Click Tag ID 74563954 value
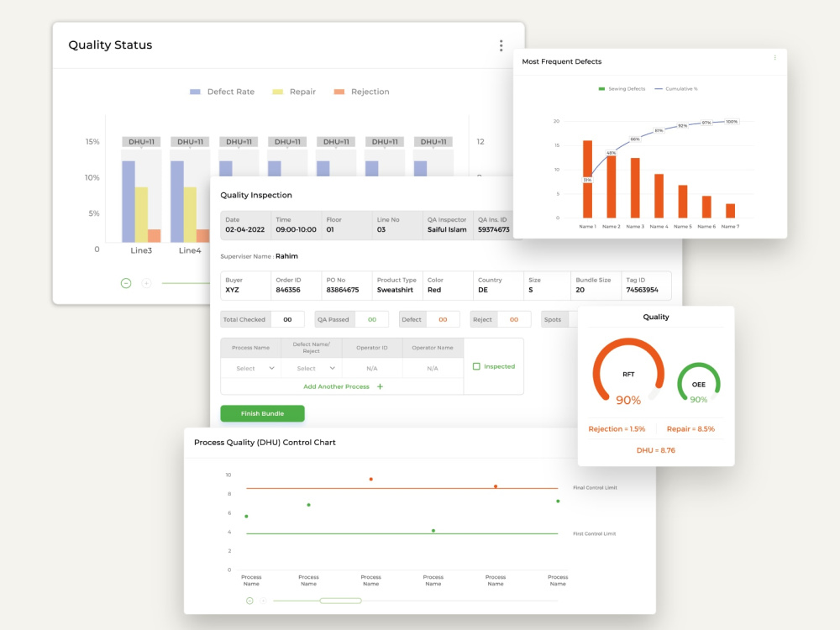This screenshot has width=840, height=630. 642,290
